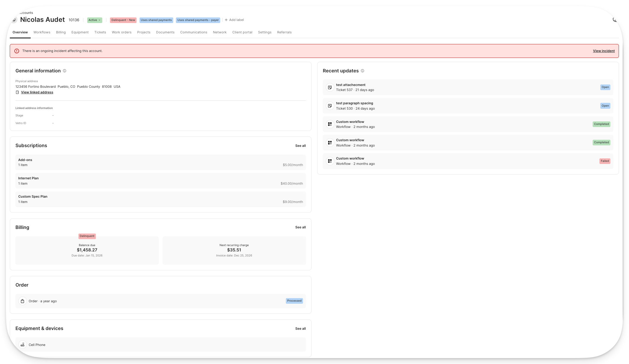Open the Client portal tab
This screenshot has width=629, height=364.
point(242,32)
